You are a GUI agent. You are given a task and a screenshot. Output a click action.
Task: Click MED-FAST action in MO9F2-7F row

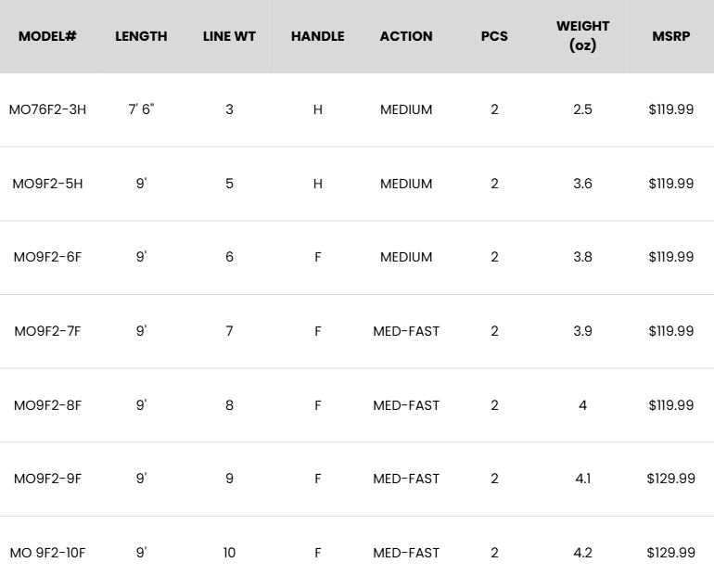click(406, 331)
